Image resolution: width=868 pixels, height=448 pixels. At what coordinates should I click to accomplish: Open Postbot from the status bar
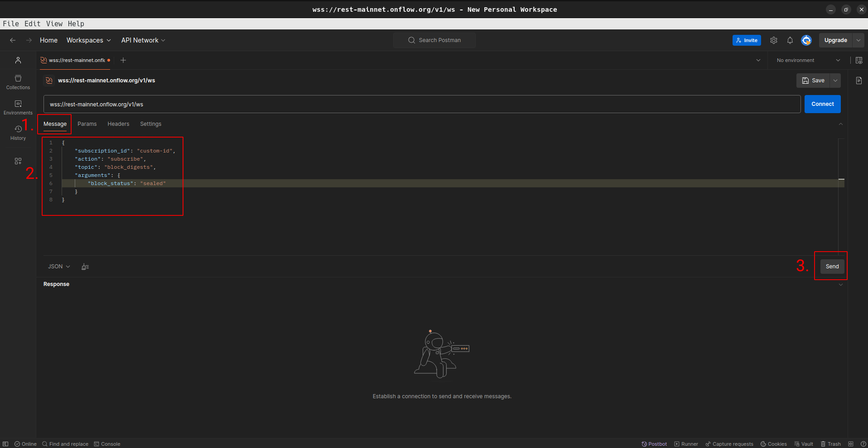click(654, 444)
